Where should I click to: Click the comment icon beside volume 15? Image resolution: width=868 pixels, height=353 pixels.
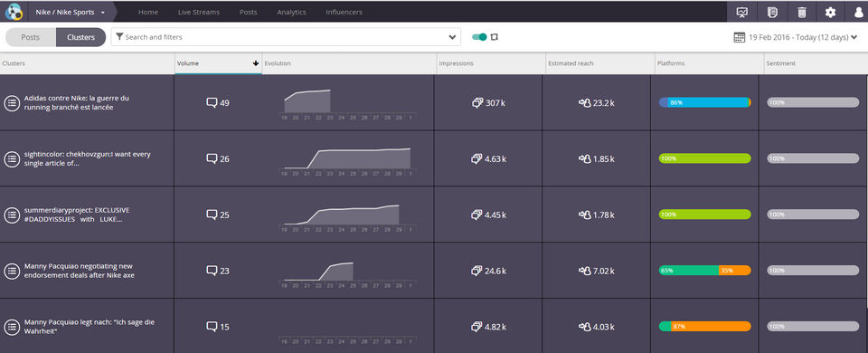[212, 327]
